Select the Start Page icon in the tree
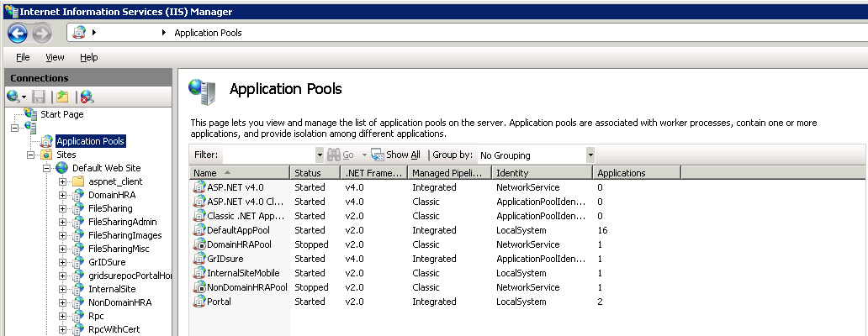Viewport: 868px width, 336px height. [x=30, y=114]
